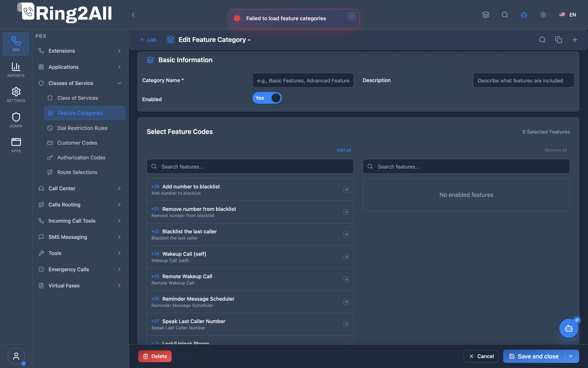Expand the Applications menu
The height and width of the screenshot is (368, 588).
(x=80, y=67)
